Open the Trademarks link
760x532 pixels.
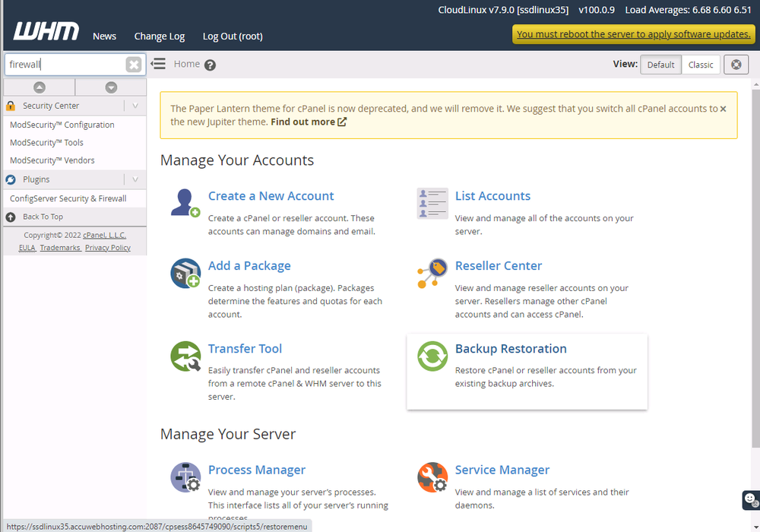point(60,248)
